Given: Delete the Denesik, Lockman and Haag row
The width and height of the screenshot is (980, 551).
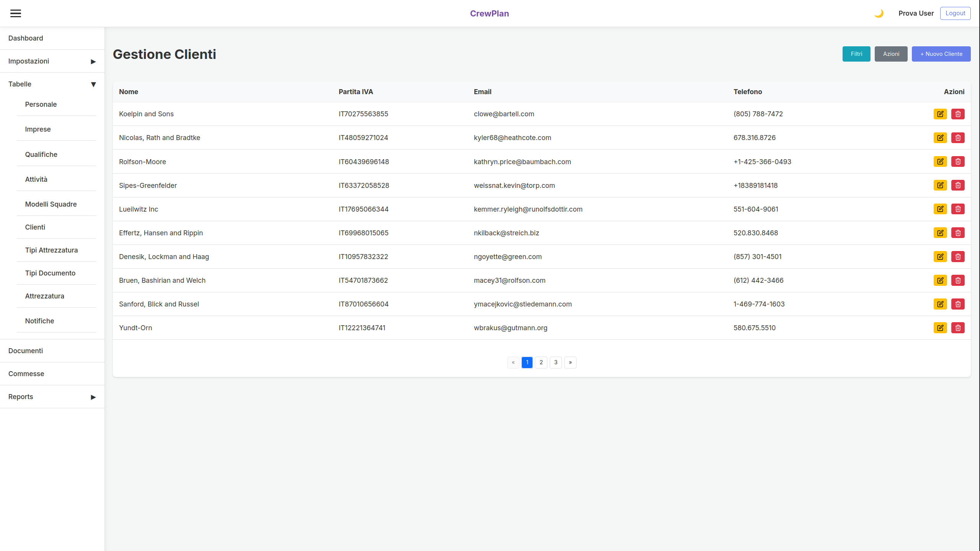Looking at the screenshot, I should coord(958,256).
